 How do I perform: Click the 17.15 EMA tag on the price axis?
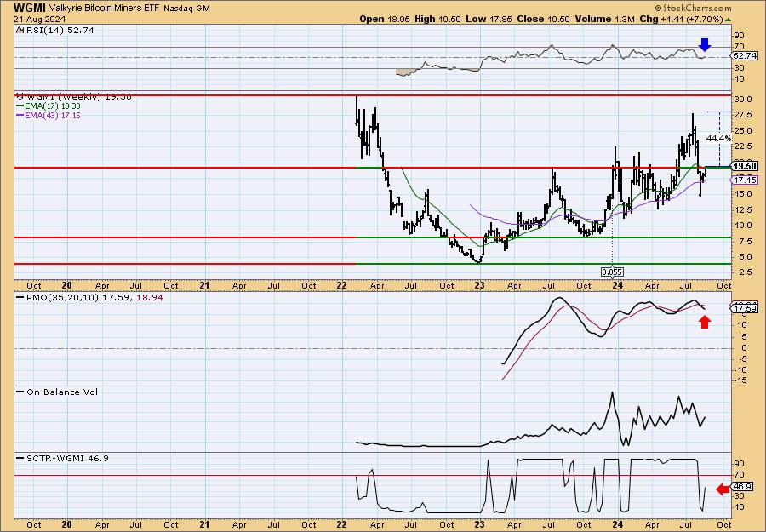[745, 180]
